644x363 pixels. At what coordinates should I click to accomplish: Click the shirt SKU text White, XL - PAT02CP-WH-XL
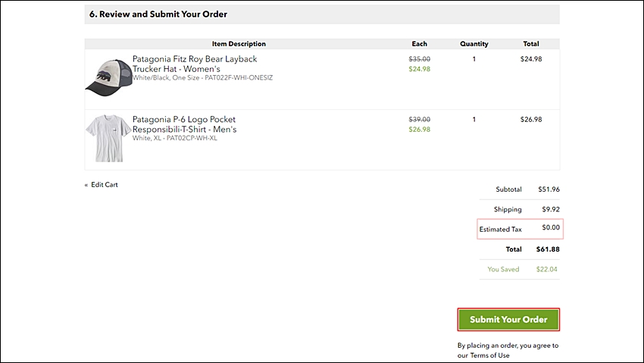tap(174, 138)
